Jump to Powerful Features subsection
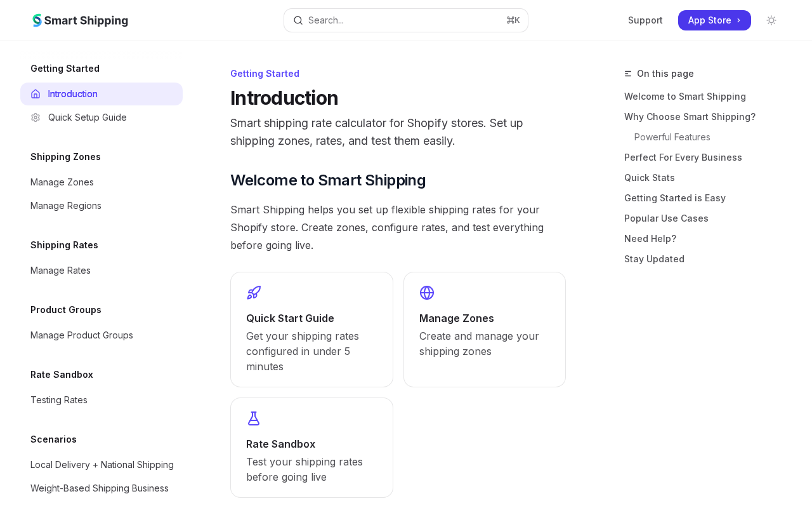The image size is (812, 508). 672,137
